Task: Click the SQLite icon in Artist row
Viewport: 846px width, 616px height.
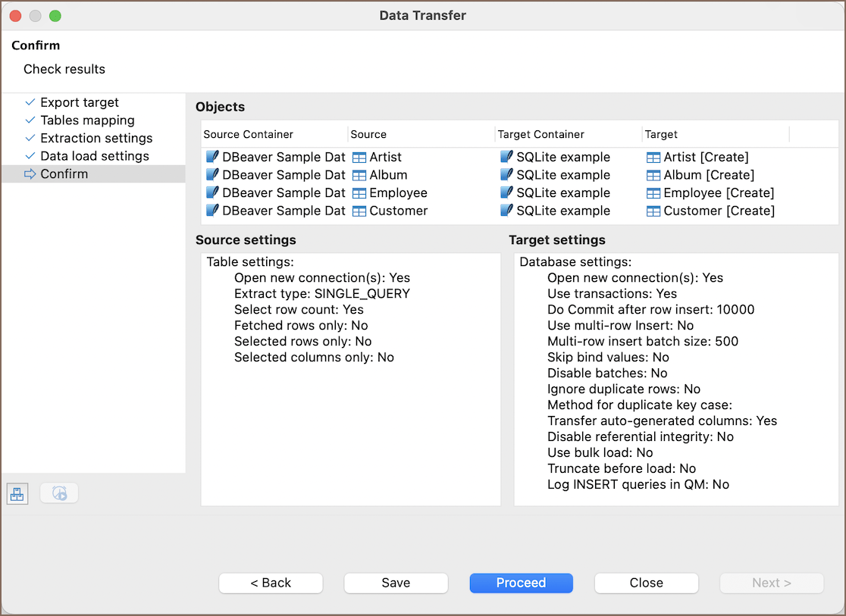Action: point(506,158)
